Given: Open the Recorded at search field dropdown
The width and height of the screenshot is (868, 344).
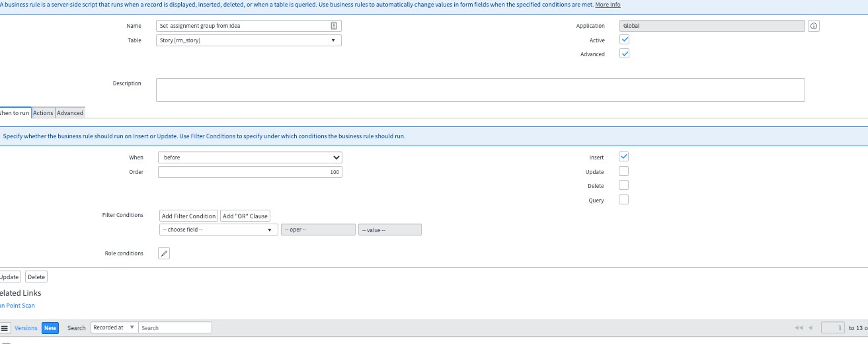Looking at the screenshot, I should click(x=114, y=327).
